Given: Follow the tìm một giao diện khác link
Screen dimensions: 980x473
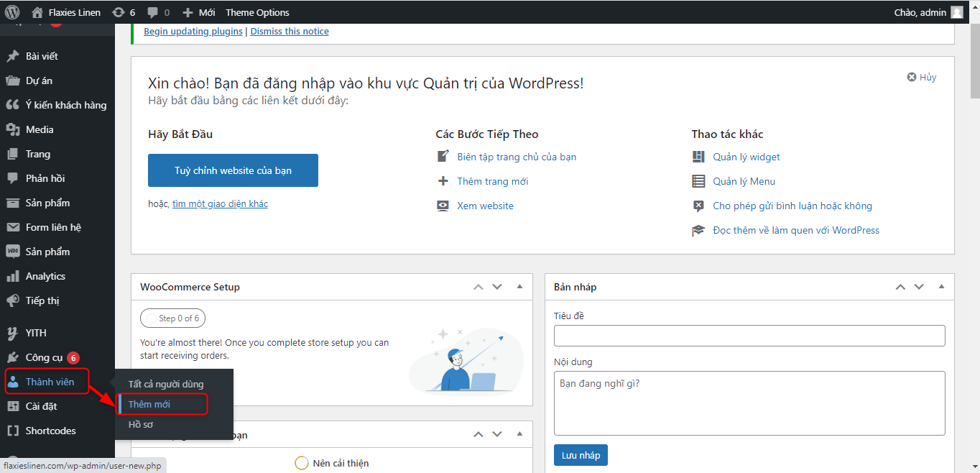Looking at the screenshot, I should tap(220, 204).
